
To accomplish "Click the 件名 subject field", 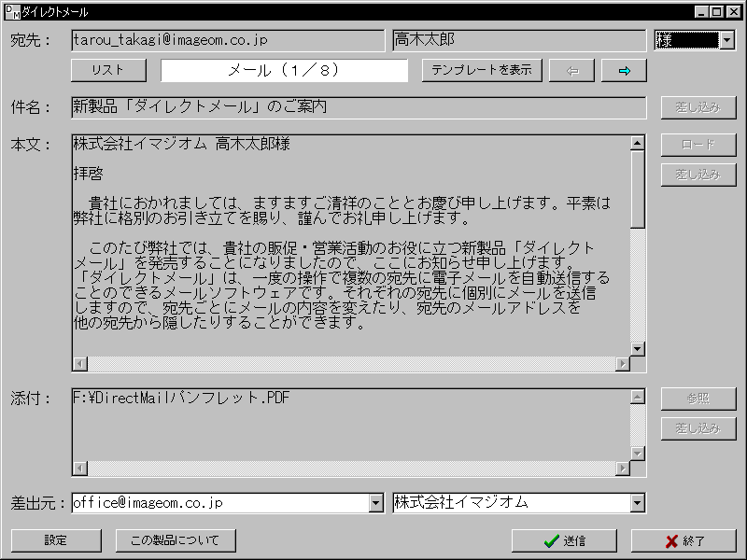I will coord(359,107).
